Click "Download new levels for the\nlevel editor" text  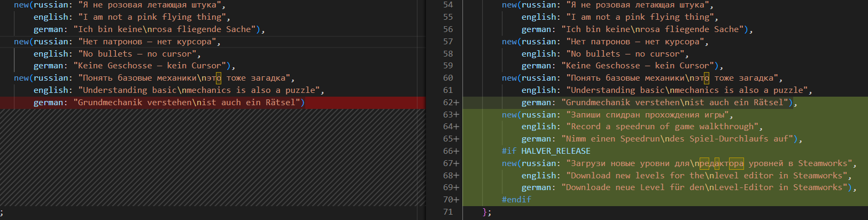(x=706, y=176)
